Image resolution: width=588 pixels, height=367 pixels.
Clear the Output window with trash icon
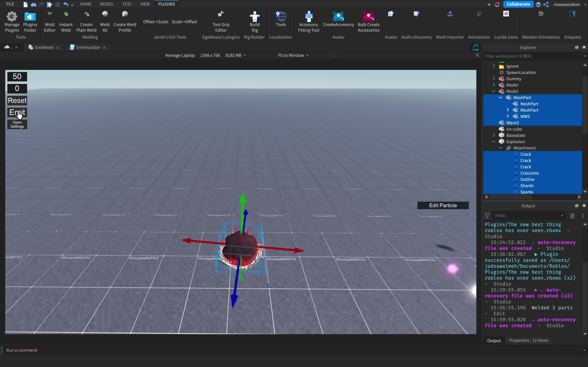572,215
